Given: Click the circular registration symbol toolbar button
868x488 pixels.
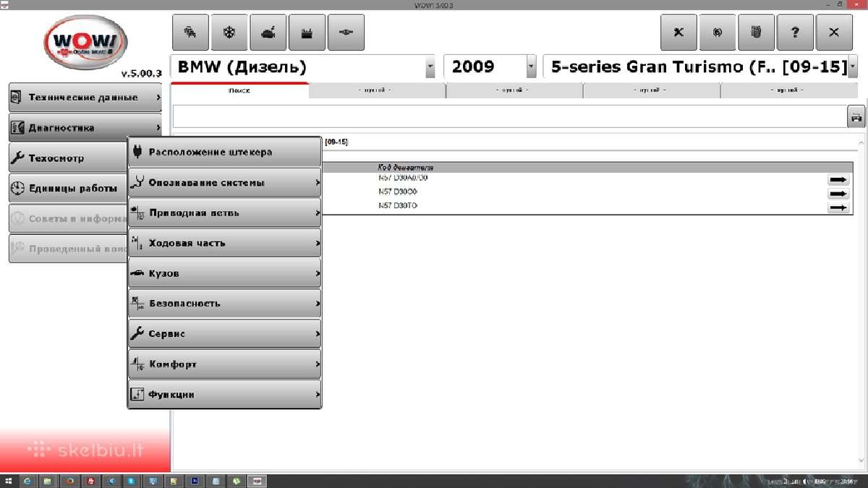Looking at the screenshot, I should tap(718, 33).
